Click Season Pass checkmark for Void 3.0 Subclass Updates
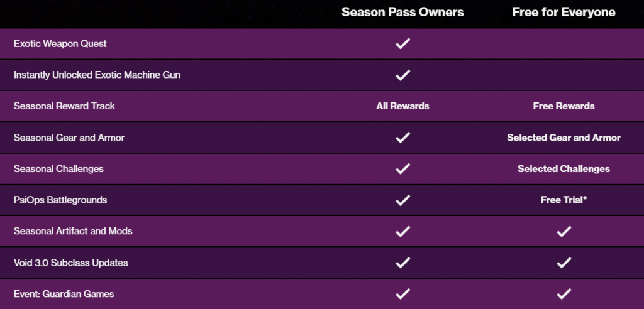The height and width of the screenshot is (309, 644). coord(402,263)
